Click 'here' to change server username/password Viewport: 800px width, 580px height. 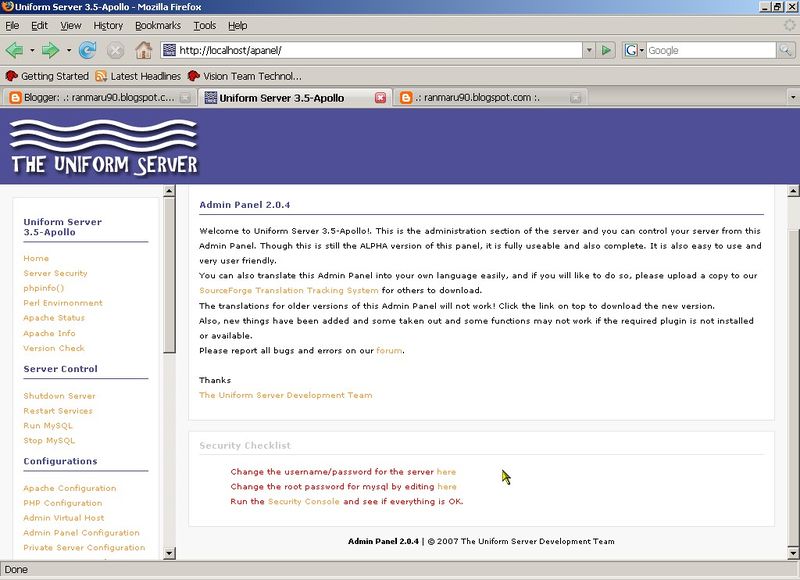[x=446, y=472]
